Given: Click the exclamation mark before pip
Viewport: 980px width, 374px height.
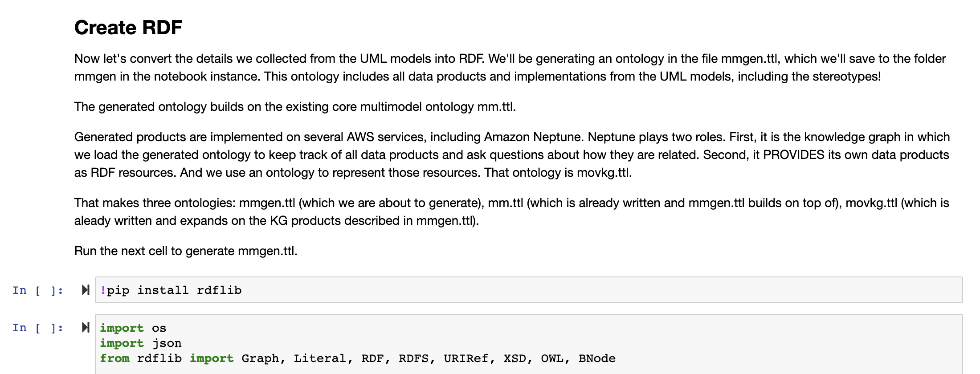Looking at the screenshot, I should pos(103,290).
